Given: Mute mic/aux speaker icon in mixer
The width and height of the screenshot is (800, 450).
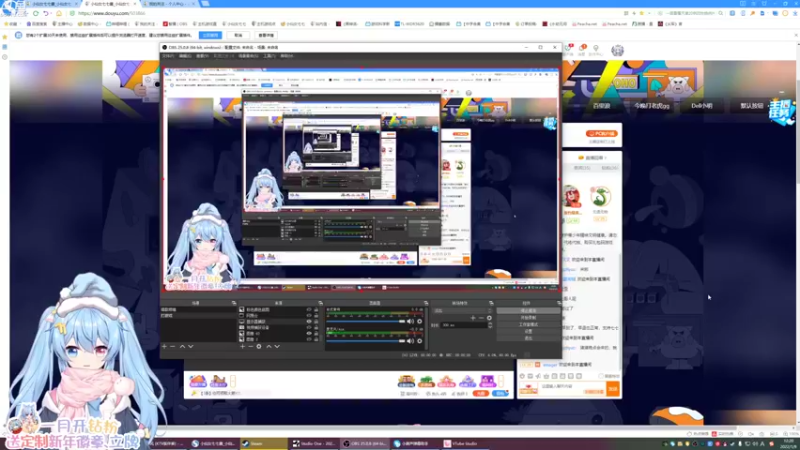Looking at the screenshot, I should tap(410, 341).
